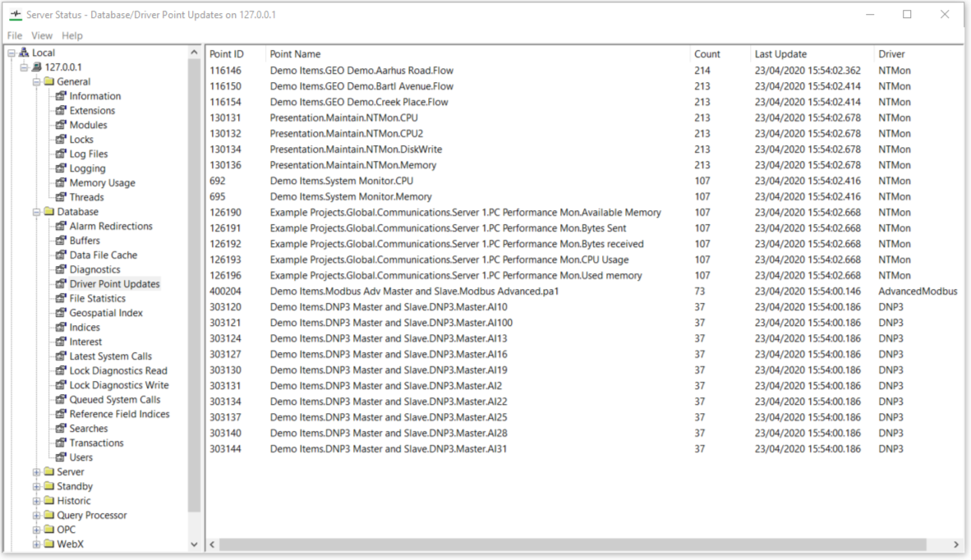971x560 pixels.
Task: Click the Query Processor folder icon
Action: [48, 516]
